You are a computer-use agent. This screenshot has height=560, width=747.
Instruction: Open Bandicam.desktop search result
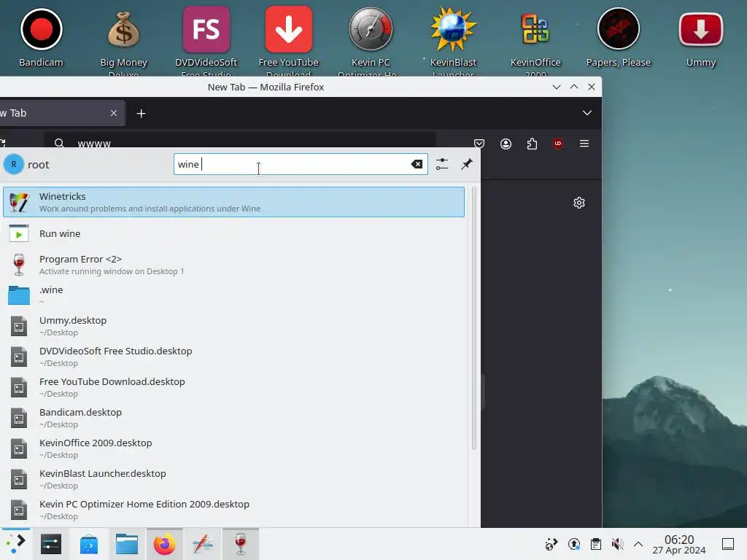coord(233,418)
